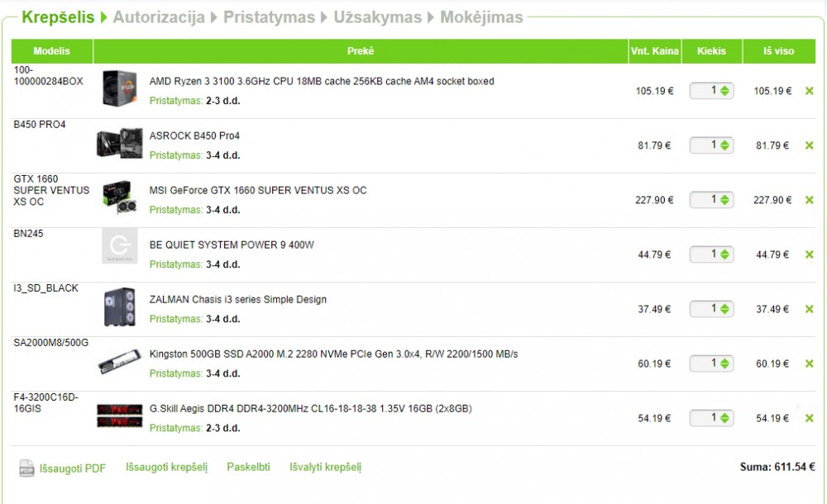Remove BE QUIET System Power 9 item
The height and width of the screenshot is (504, 827).
click(809, 254)
